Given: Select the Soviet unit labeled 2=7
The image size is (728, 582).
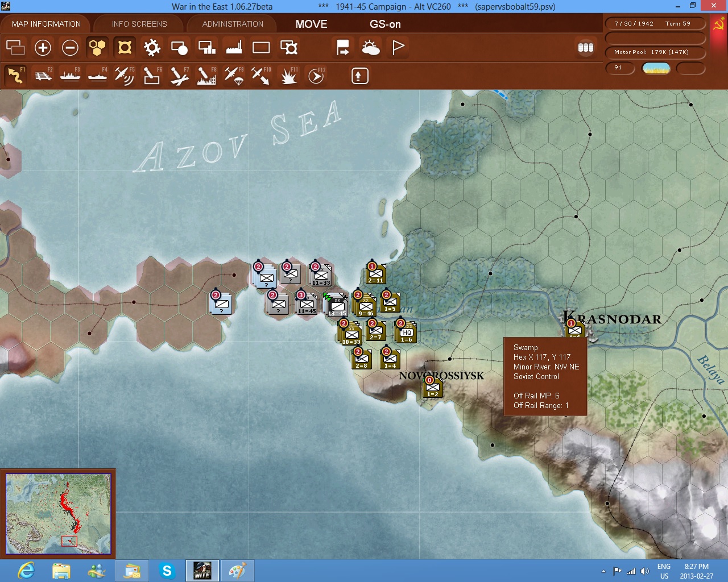Looking at the screenshot, I should pos(375,330).
